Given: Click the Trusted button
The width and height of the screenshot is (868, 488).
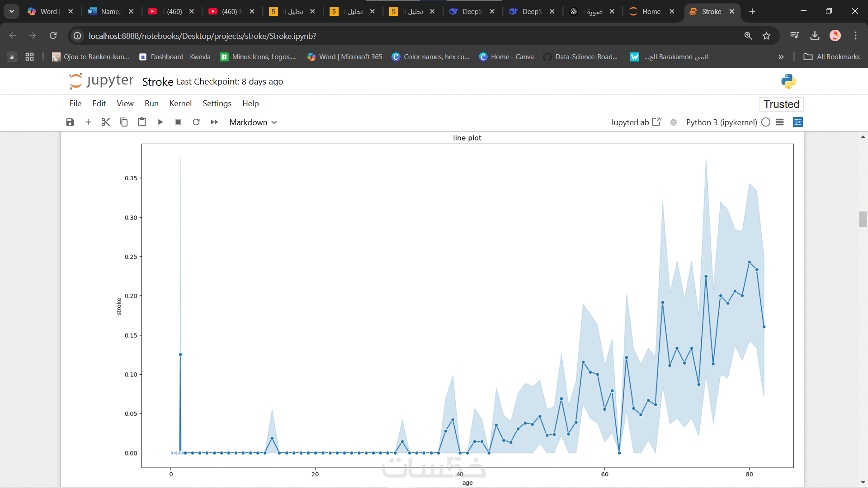Looking at the screenshot, I should point(781,104).
